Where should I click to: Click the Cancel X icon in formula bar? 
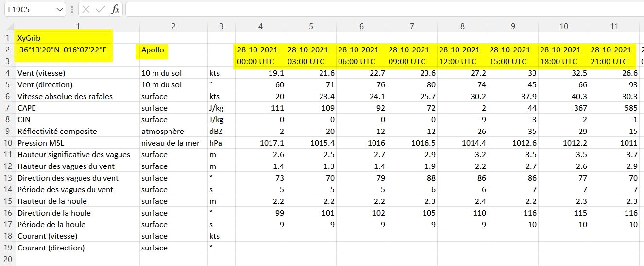click(x=86, y=9)
